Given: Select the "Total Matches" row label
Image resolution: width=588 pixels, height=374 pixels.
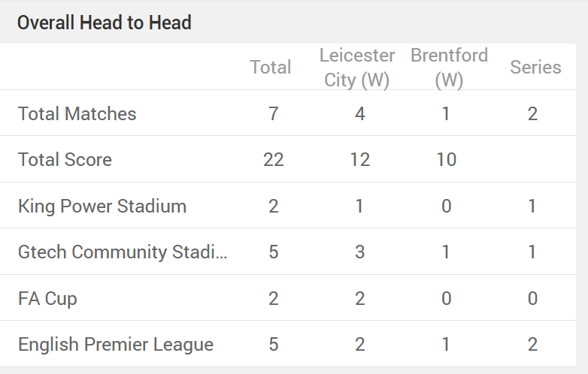Looking at the screenshot, I should click(77, 113).
